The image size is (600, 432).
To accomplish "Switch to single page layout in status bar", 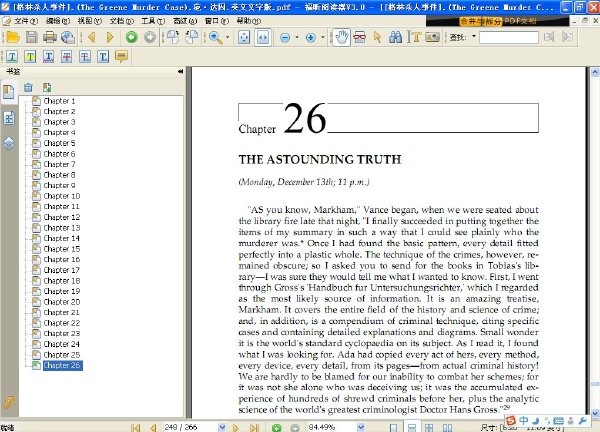I will click(x=393, y=427).
